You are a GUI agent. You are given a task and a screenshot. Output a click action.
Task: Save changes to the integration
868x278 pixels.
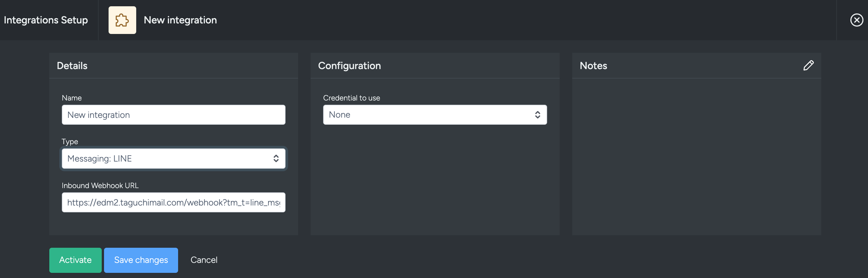[x=141, y=260]
